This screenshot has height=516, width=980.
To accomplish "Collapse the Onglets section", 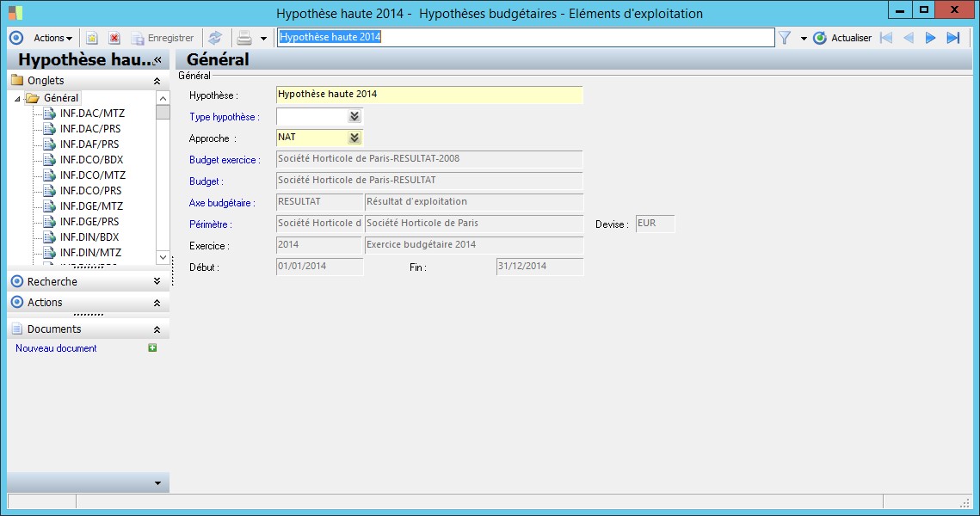I will pyautogui.click(x=157, y=81).
